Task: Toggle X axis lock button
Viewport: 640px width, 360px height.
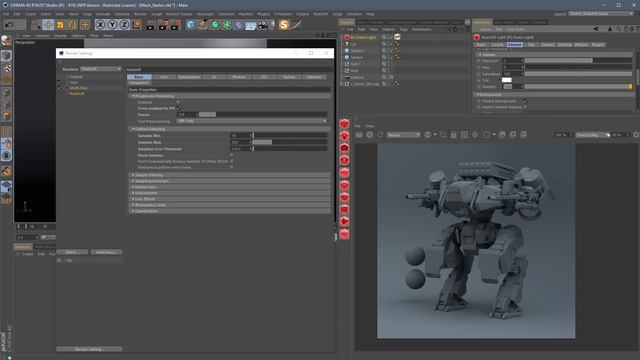Action: tap(100, 25)
